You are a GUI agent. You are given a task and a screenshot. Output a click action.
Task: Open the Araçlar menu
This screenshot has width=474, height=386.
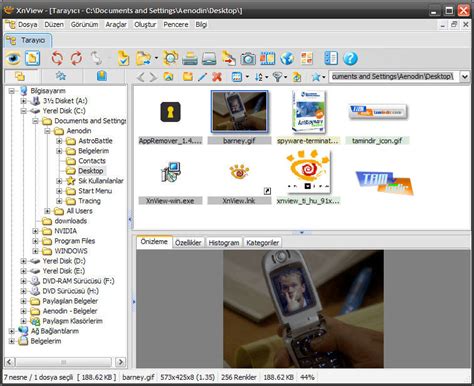116,25
